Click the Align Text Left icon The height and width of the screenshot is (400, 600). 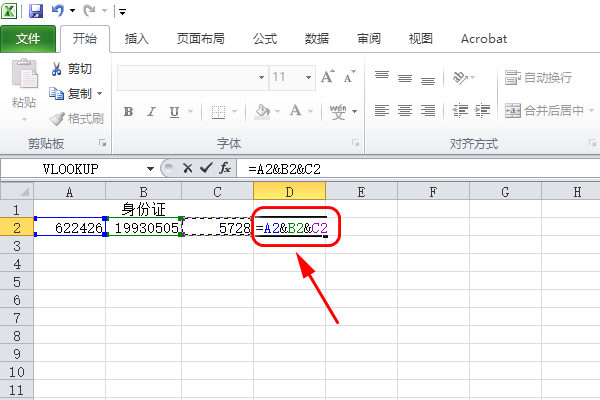tap(382, 111)
